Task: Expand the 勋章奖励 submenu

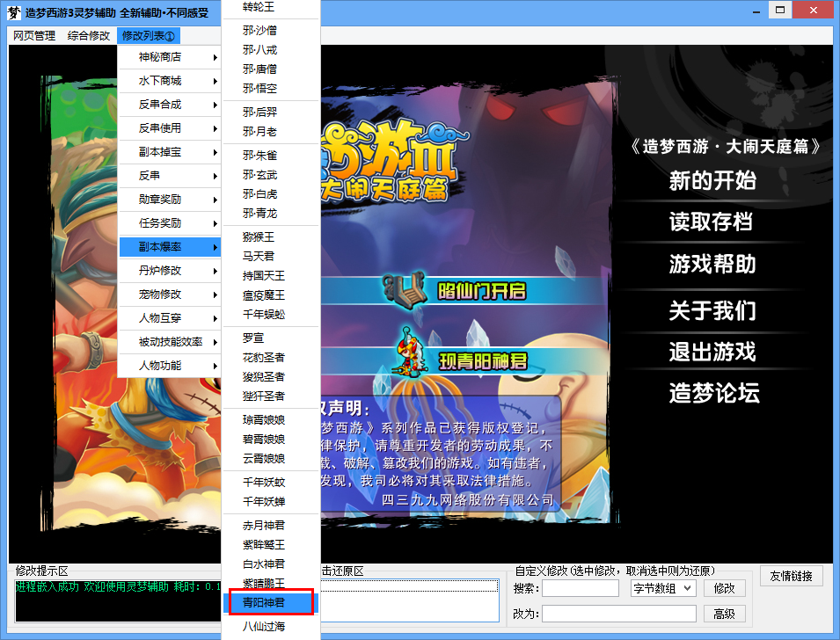Action: [x=170, y=200]
